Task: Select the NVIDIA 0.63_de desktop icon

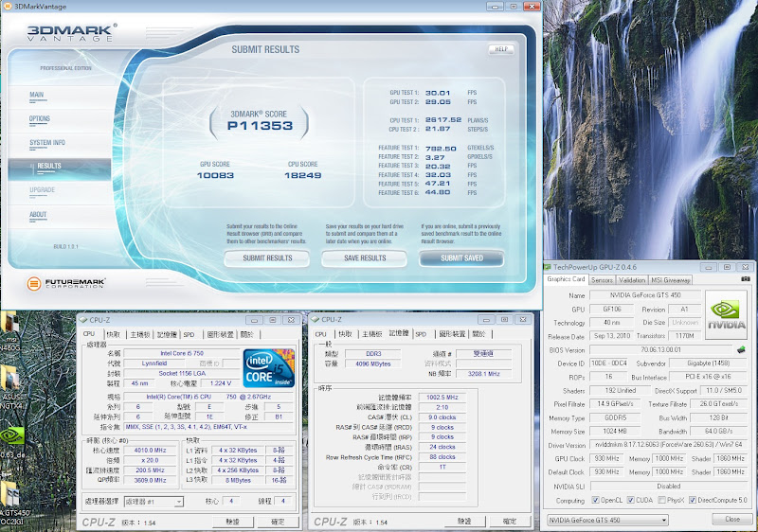Action: point(12,443)
